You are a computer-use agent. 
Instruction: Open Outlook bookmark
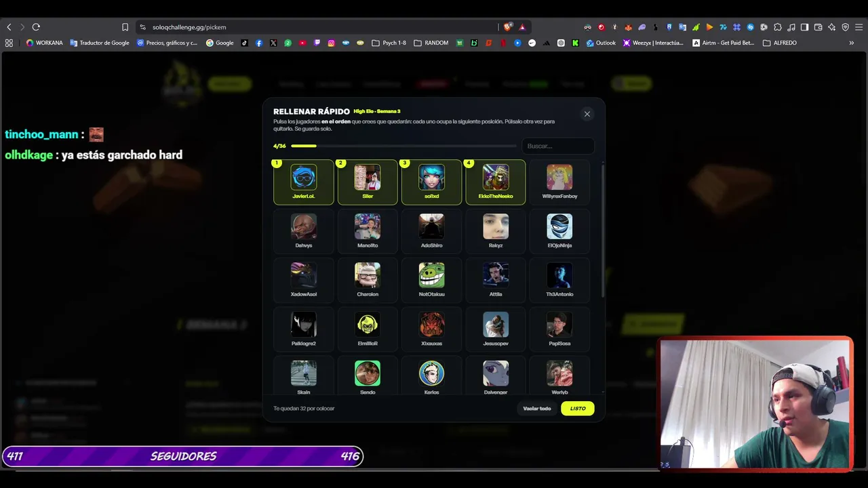(601, 43)
